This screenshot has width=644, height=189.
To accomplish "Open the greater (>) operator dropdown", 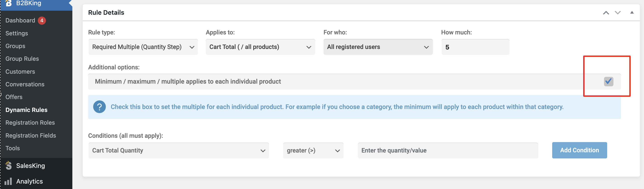I will coord(313,150).
